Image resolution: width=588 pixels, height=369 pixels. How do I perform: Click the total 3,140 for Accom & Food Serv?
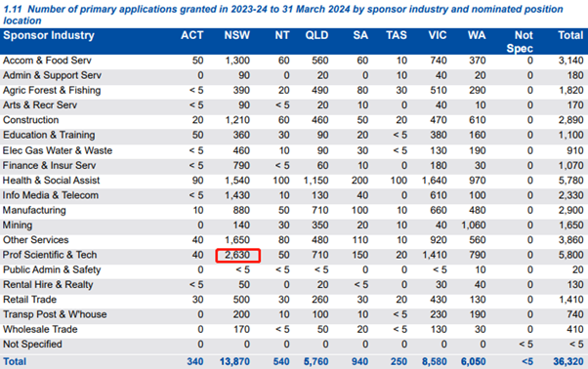pos(570,61)
